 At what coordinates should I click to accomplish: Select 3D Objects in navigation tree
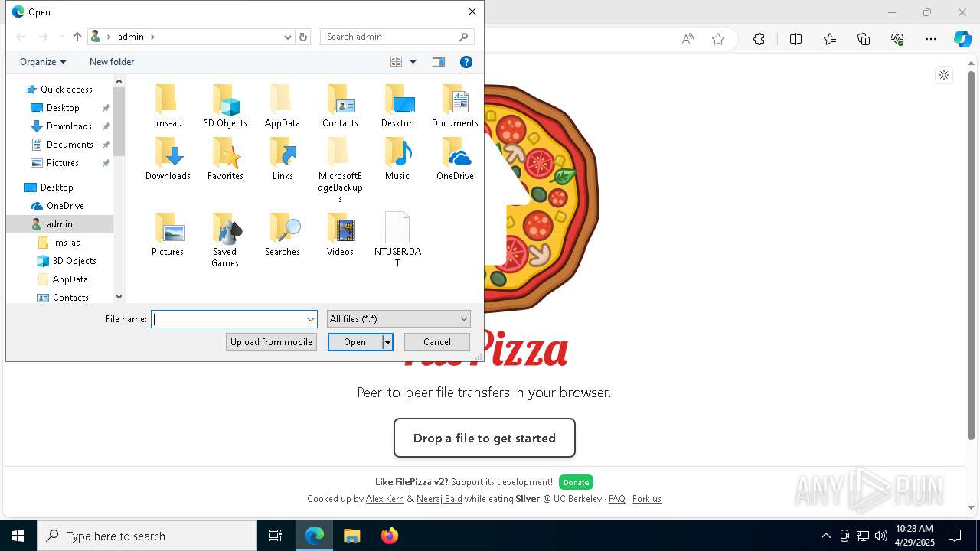(x=74, y=261)
